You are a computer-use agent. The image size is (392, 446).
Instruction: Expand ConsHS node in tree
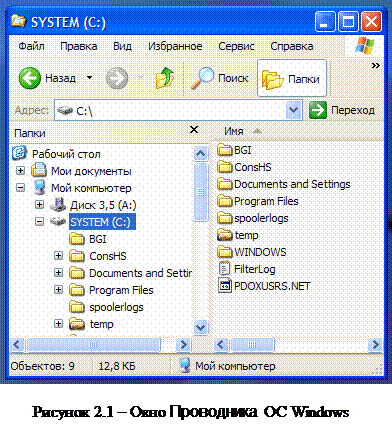point(58,256)
